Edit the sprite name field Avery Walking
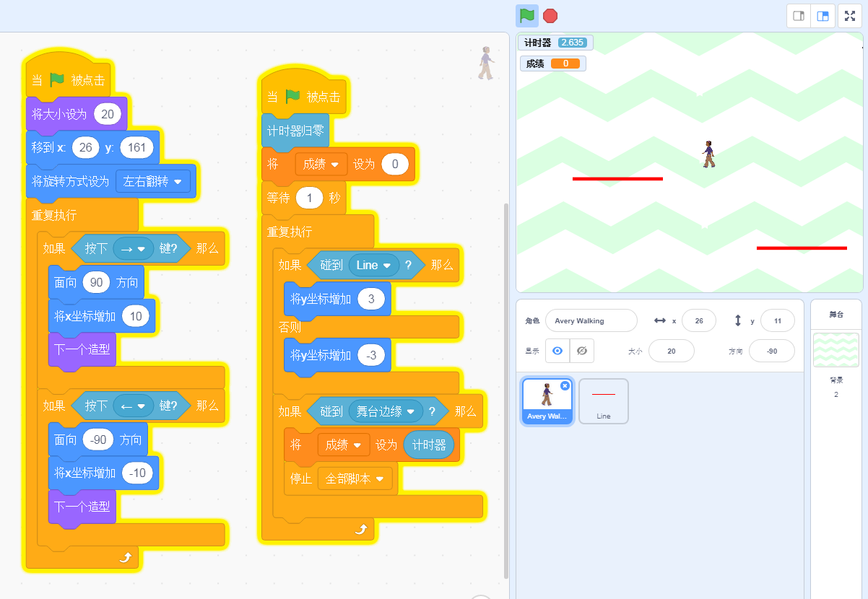This screenshot has width=868, height=599. (x=591, y=320)
